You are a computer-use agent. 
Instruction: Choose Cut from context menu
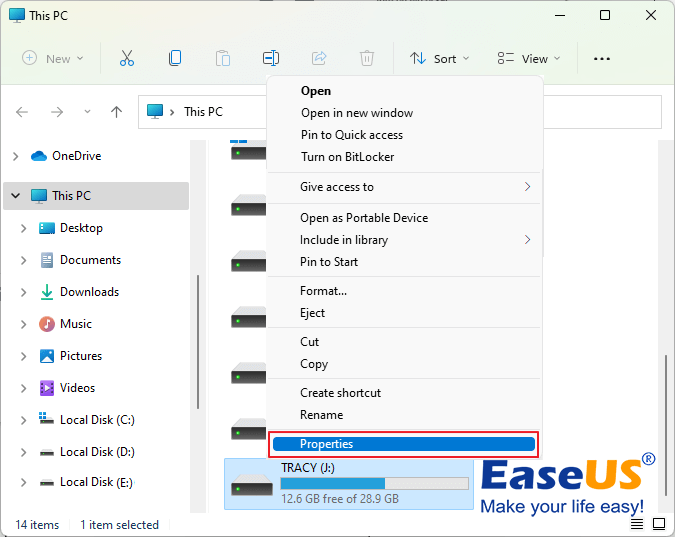pos(404,342)
